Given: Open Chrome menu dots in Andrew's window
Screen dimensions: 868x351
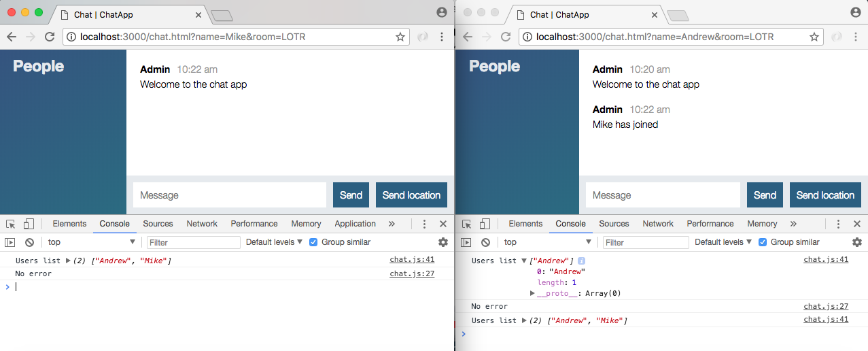Looking at the screenshot, I should click(x=856, y=37).
